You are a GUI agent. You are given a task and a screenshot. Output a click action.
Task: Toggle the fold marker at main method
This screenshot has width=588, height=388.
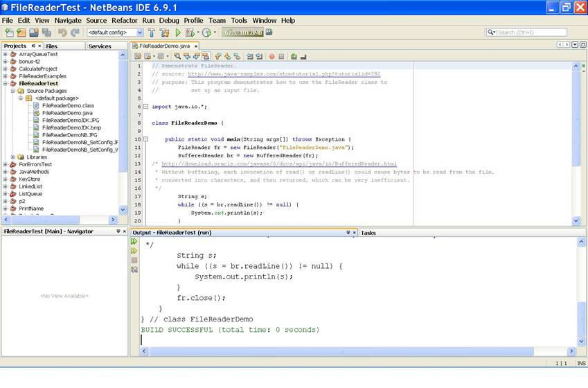click(x=145, y=139)
